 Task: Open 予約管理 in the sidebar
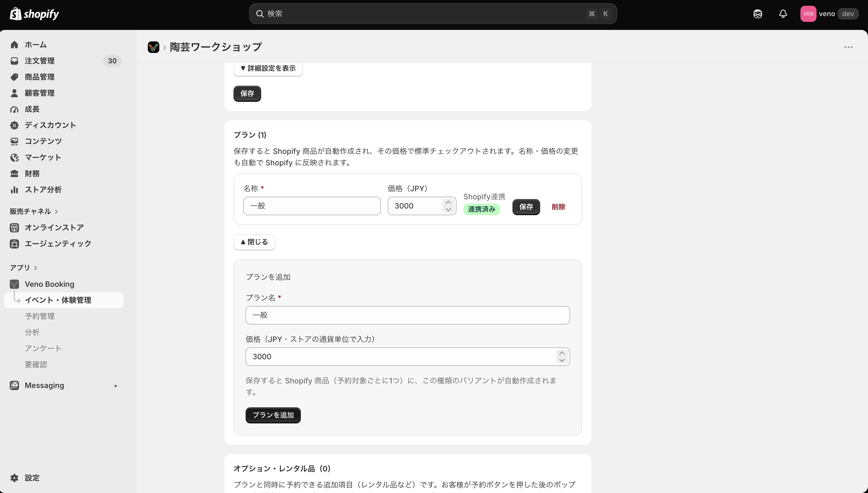40,316
